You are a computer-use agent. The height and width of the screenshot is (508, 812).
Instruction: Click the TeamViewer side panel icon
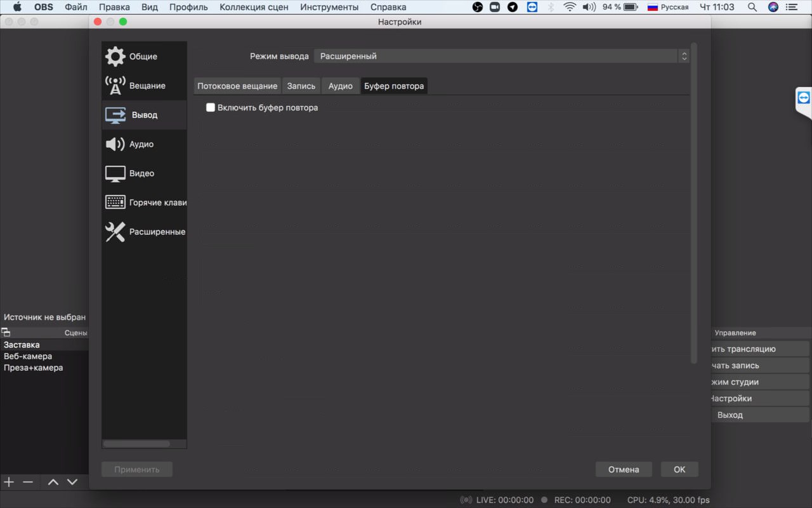pos(804,97)
